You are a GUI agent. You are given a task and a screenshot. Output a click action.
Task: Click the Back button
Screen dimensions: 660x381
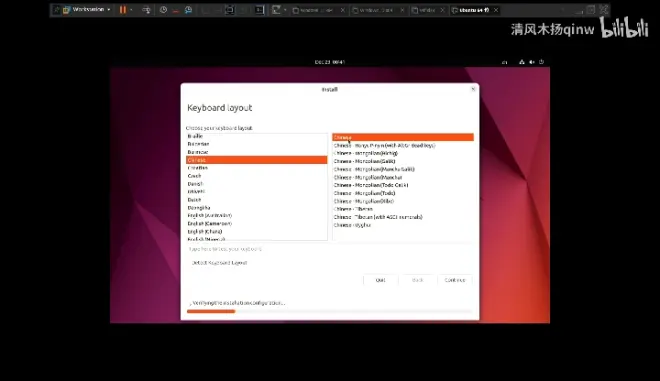418,280
